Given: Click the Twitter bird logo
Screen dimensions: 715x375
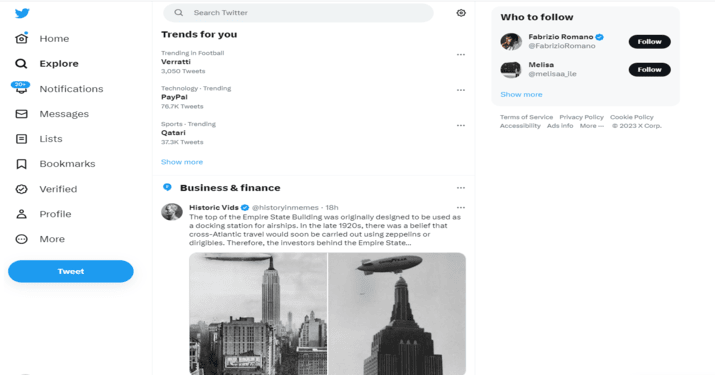Looking at the screenshot, I should pos(22,13).
